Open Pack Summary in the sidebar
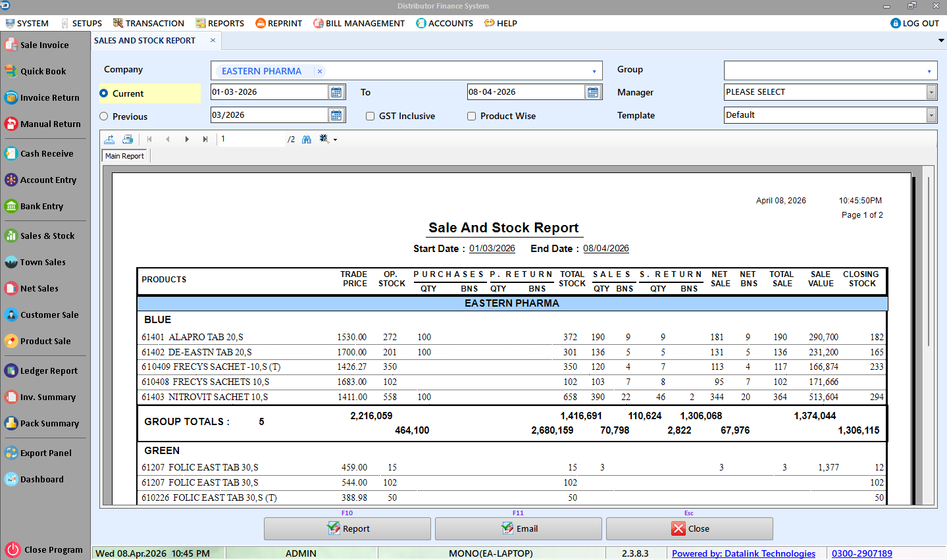This screenshot has height=560, width=947. [42, 423]
